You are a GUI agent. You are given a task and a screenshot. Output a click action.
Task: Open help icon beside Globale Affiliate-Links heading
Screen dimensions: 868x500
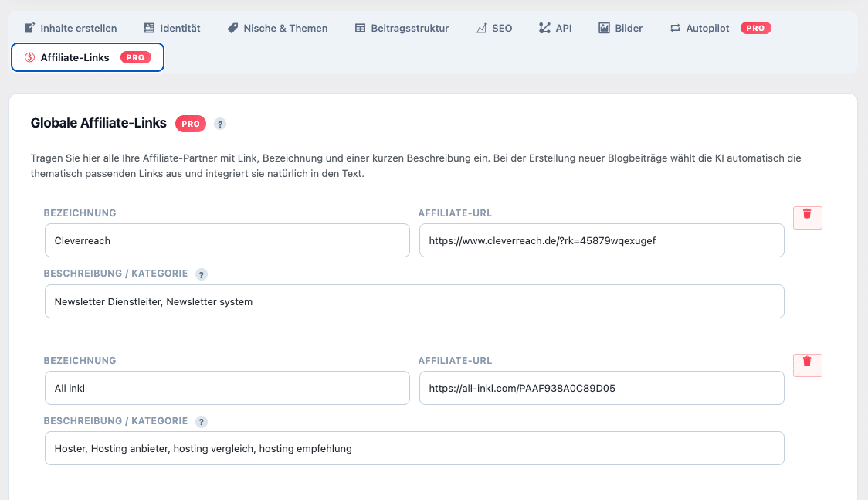(x=220, y=124)
